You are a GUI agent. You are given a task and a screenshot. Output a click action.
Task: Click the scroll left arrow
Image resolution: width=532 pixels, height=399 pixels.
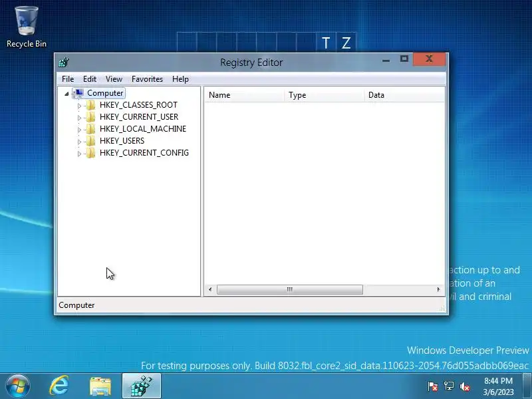click(x=210, y=289)
